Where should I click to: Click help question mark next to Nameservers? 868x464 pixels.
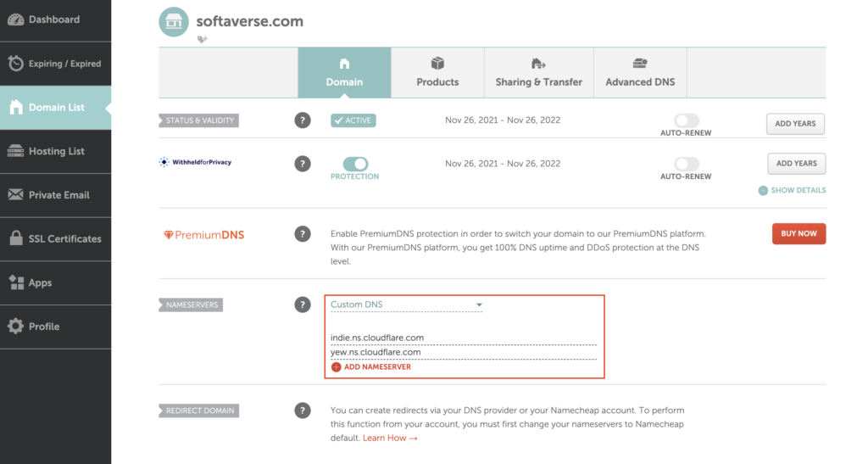[303, 305]
